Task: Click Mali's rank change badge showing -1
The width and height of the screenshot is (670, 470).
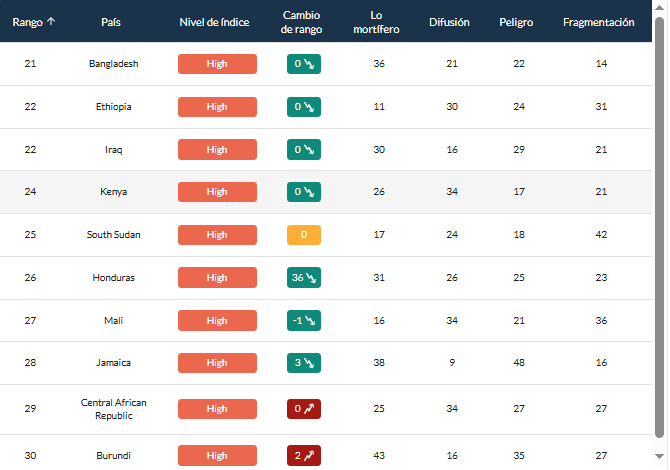Action: (x=303, y=321)
